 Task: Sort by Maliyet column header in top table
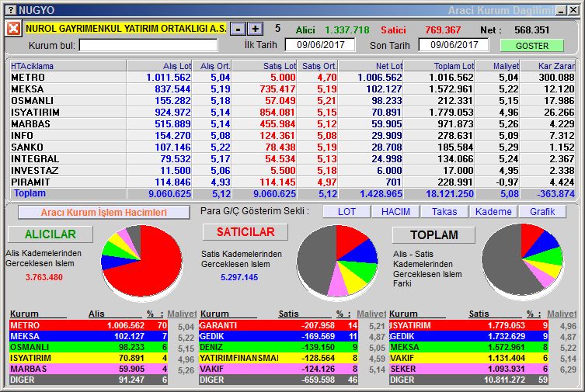tap(497, 66)
